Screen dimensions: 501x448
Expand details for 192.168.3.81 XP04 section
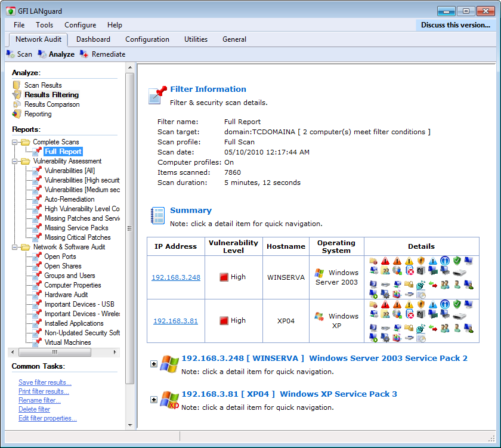click(154, 400)
